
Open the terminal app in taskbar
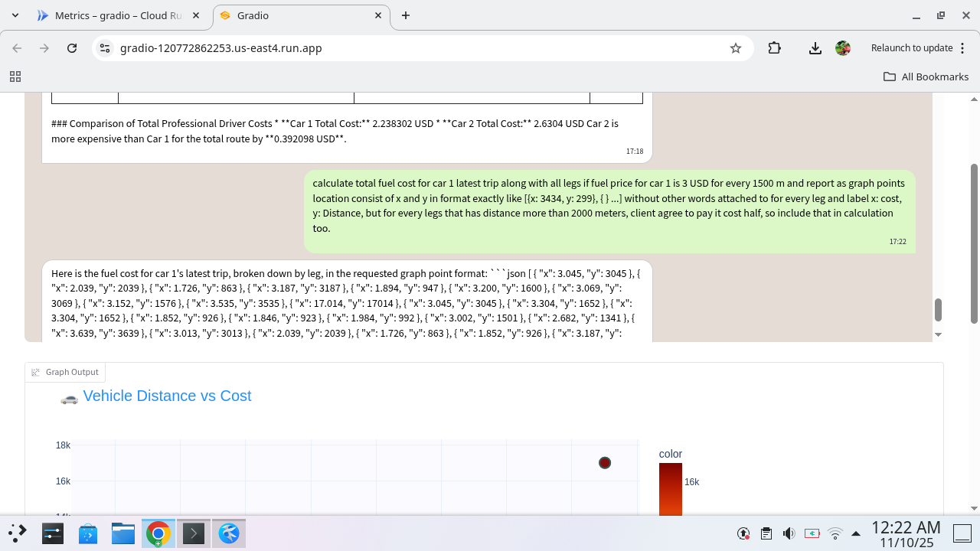(x=194, y=533)
